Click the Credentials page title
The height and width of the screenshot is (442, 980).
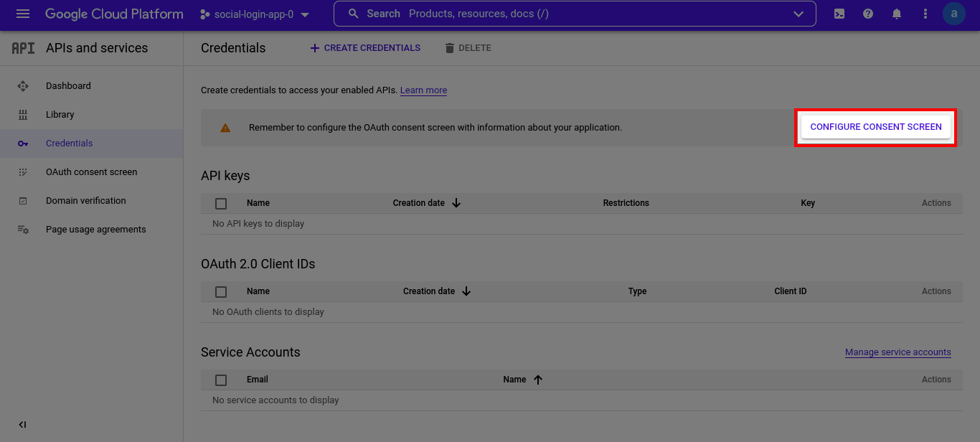[233, 48]
